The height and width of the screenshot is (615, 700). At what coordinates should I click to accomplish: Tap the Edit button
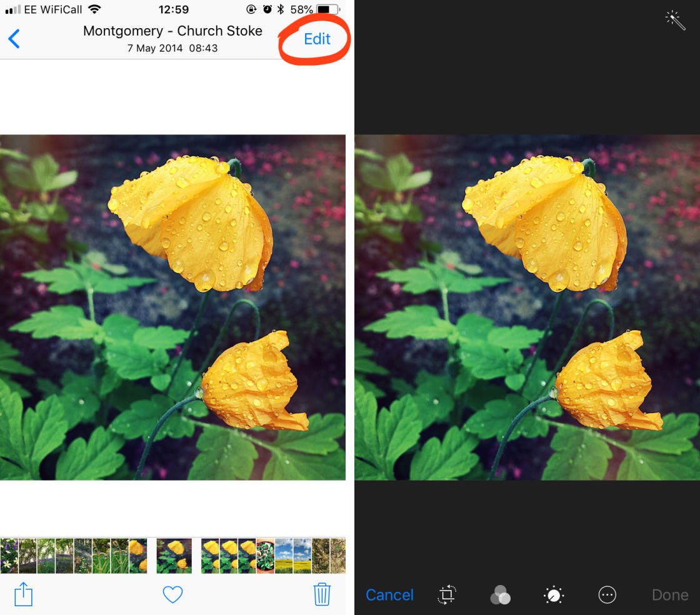point(317,39)
